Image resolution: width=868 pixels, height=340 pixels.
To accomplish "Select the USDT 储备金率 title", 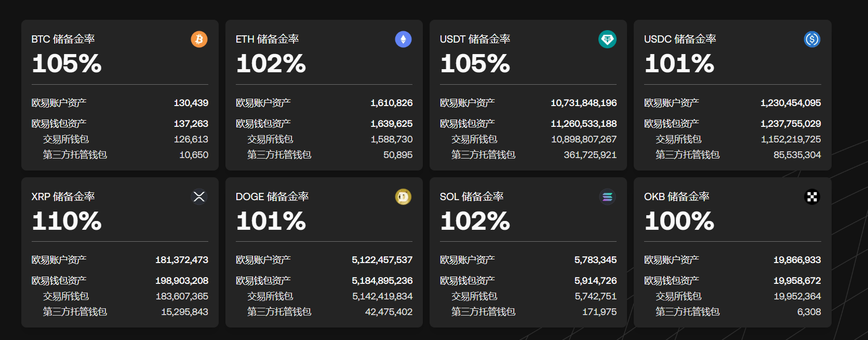I will tap(475, 39).
